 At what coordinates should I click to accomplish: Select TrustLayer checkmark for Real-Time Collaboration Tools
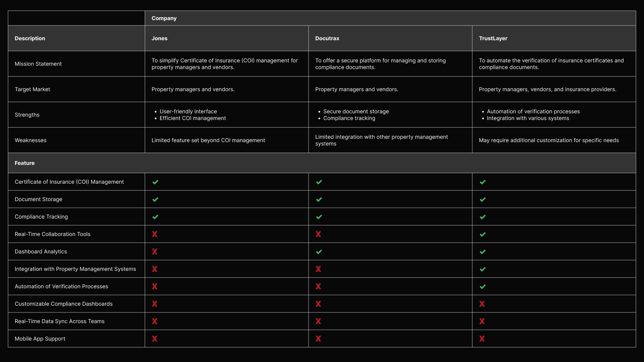pyautogui.click(x=483, y=234)
